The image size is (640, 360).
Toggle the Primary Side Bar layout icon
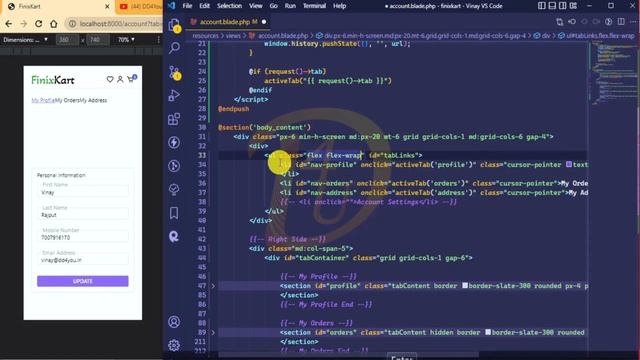(x=542, y=6)
